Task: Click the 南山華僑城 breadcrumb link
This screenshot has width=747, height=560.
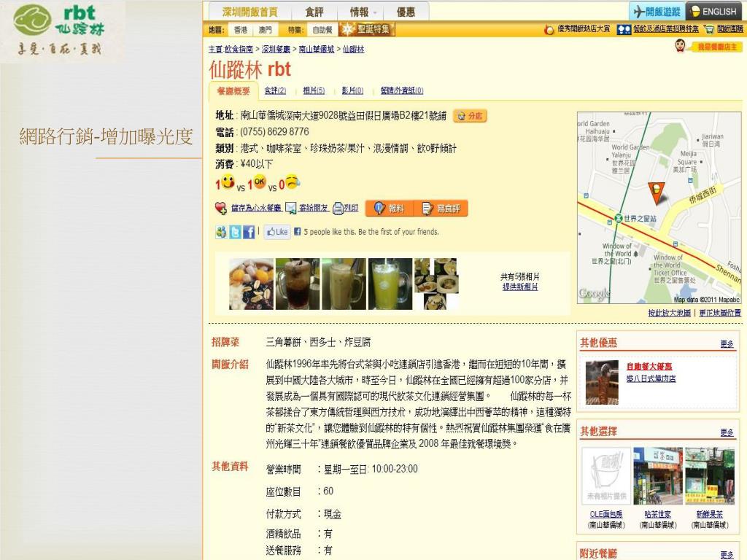Action: (317, 49)
